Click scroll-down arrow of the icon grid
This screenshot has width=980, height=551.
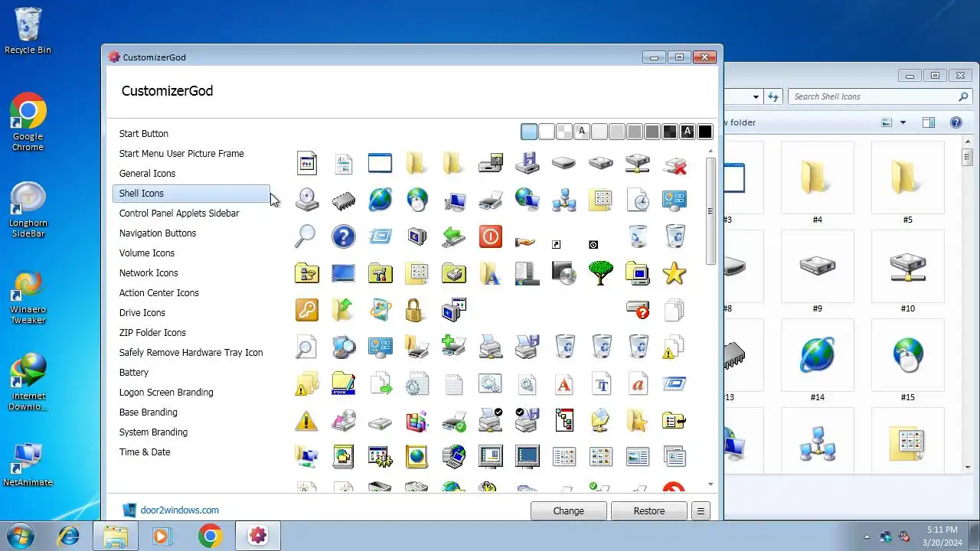710,484
